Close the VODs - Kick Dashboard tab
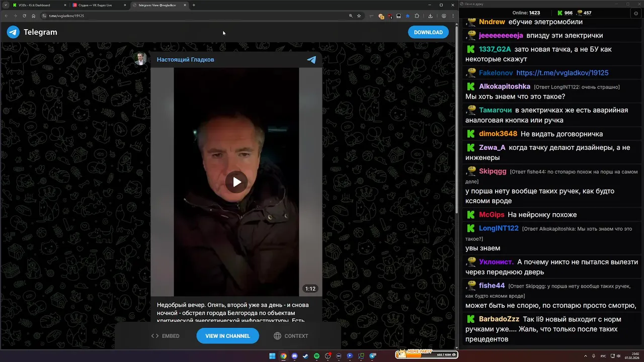The image size is (644, 362). click(65, 5)
